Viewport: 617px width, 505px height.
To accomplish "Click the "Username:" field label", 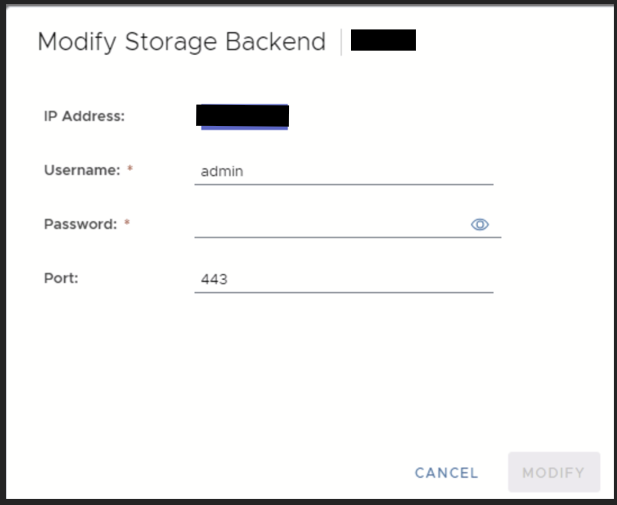I will pos(81,170).
